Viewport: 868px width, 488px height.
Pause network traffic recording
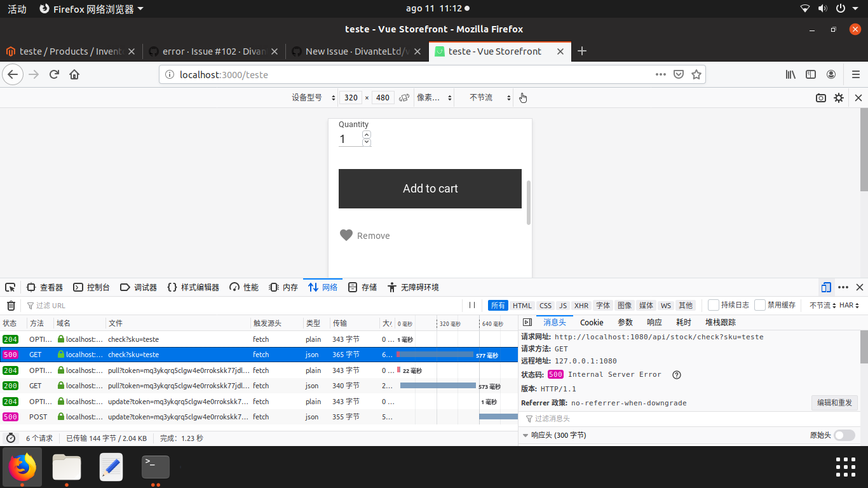tap(471, 305)
